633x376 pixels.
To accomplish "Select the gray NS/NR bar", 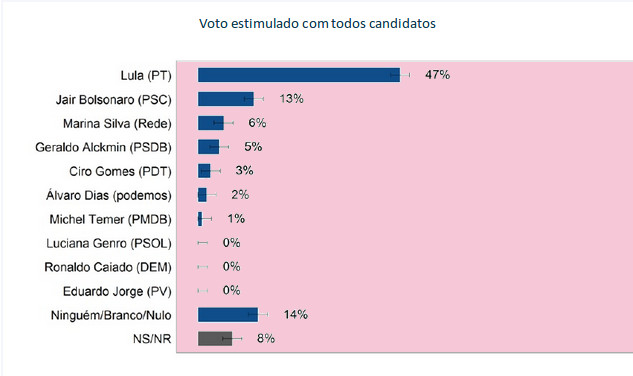I will [215, 338].
